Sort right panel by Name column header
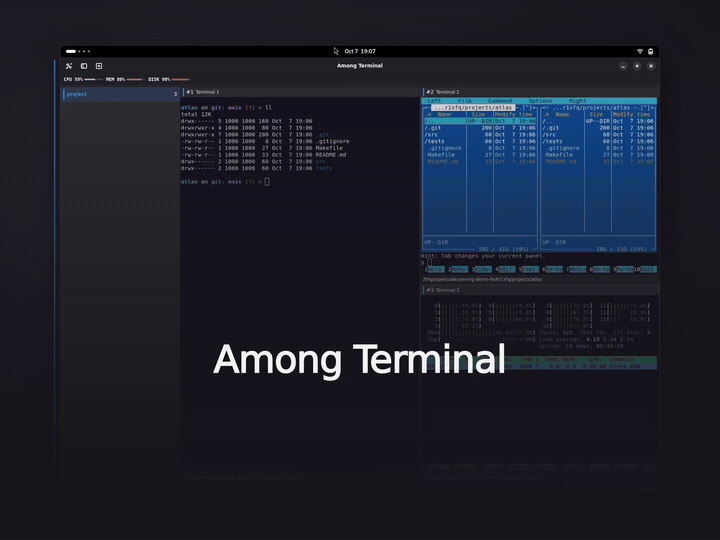 tap(562, 114)
